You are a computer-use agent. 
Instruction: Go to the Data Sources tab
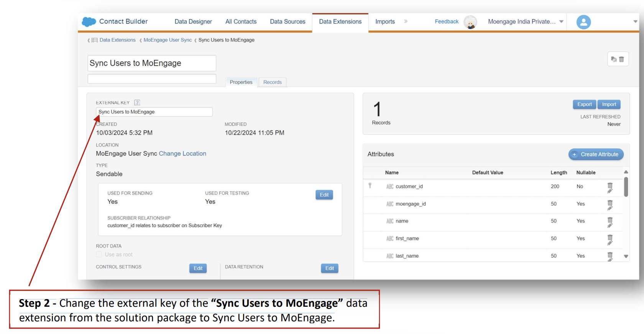(287, 22)
